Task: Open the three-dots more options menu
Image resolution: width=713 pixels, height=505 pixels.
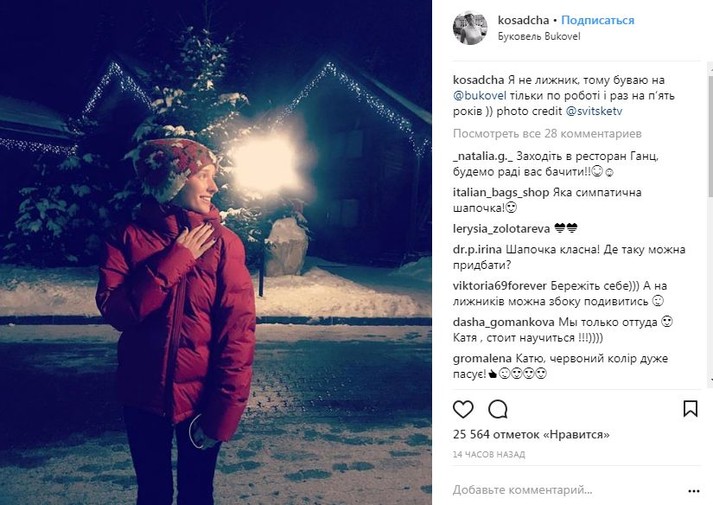Action: click(693, 491)
